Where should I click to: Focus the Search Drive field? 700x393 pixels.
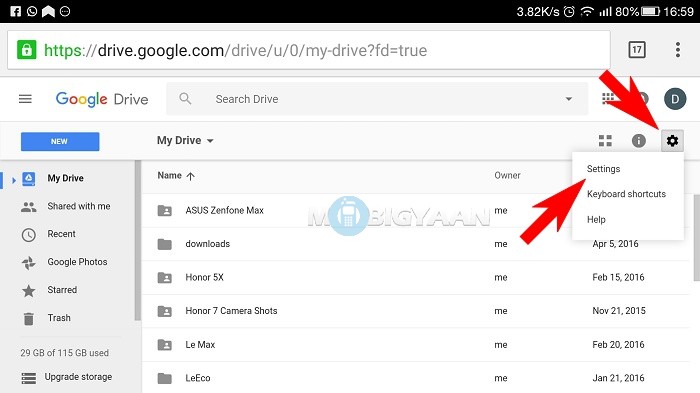click(377, 99)
